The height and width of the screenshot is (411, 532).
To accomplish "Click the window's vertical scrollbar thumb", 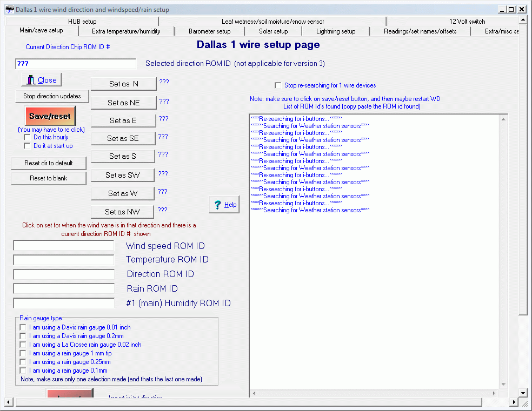I will [x=523, y=170].
